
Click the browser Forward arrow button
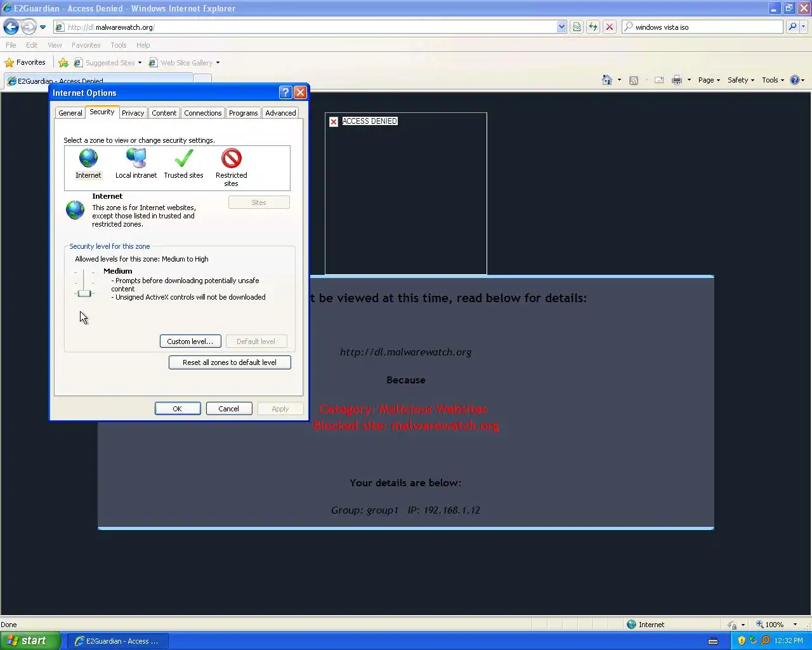(29, 27)
